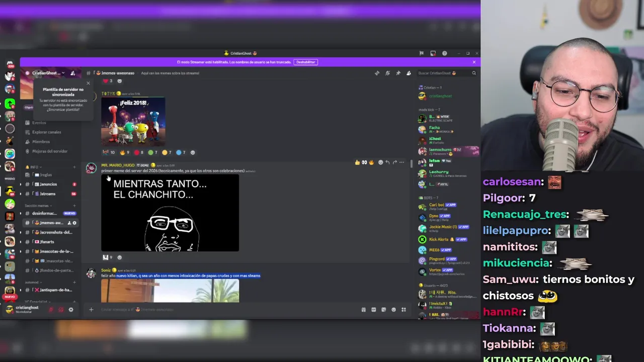Collapse the INFO channel category

[33, 167]
